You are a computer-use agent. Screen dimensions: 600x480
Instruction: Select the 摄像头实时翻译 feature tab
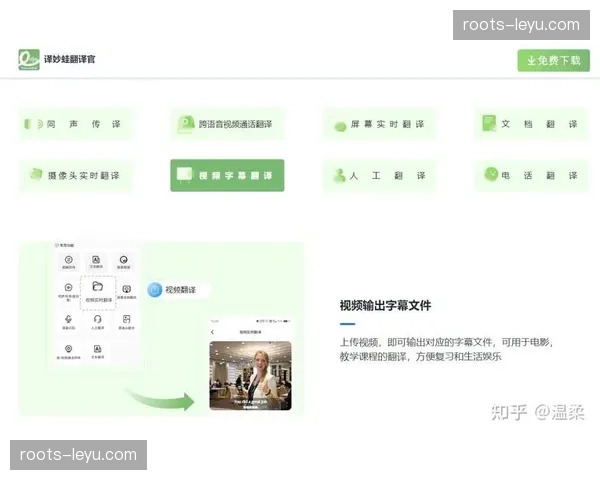click(x=75, y=175)
